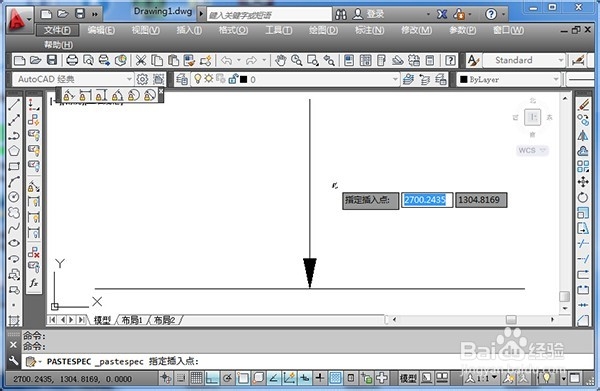The height and width of the screenshot is (391, 600).
Task: Open the 文件(F) menu
Action: (x=57, y=30)
